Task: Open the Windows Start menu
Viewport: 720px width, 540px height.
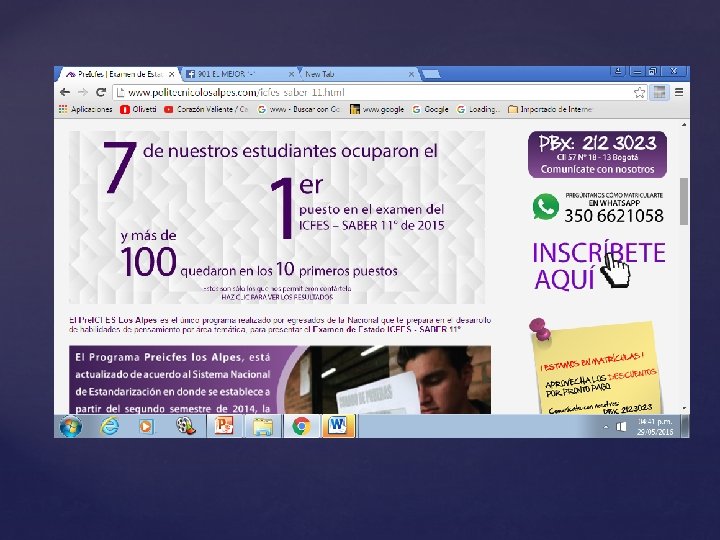Action: click(71, 427)
